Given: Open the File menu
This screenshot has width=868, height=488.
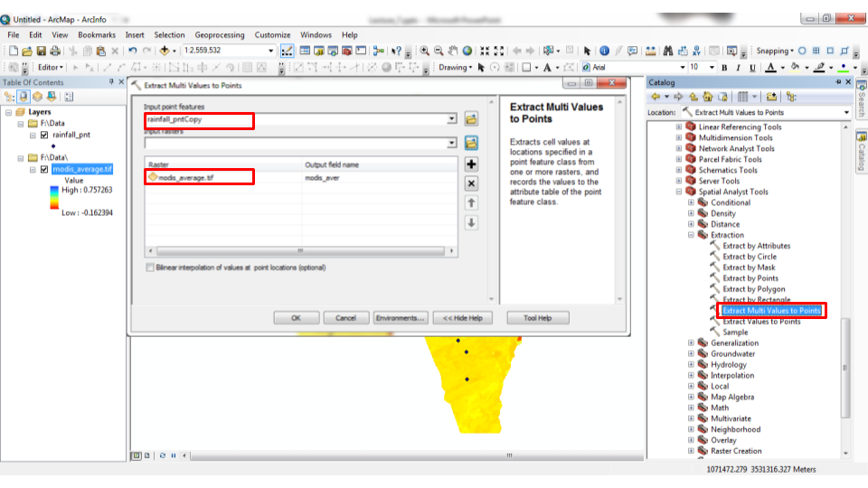Looking at the screenshot, I should pyautogui.click(x=14, y=35).
